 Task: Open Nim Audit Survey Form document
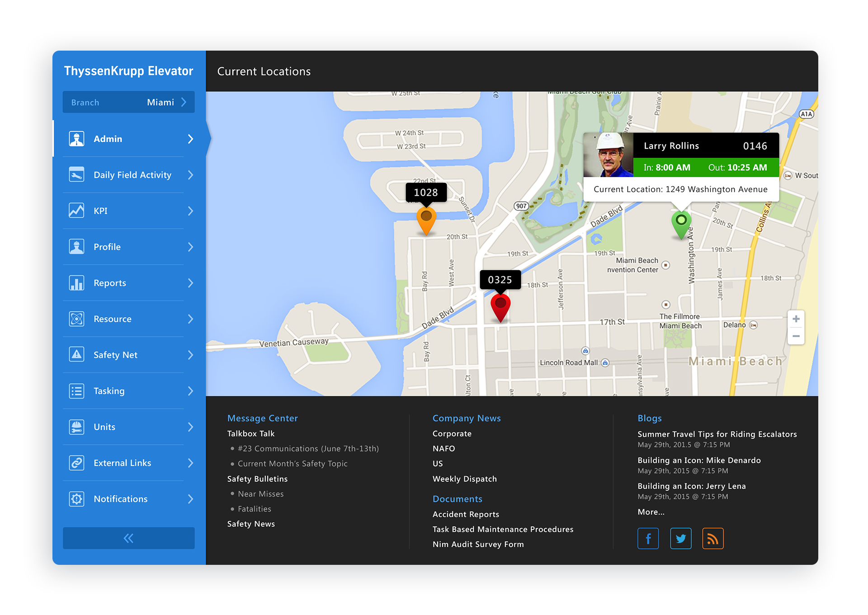478,544
